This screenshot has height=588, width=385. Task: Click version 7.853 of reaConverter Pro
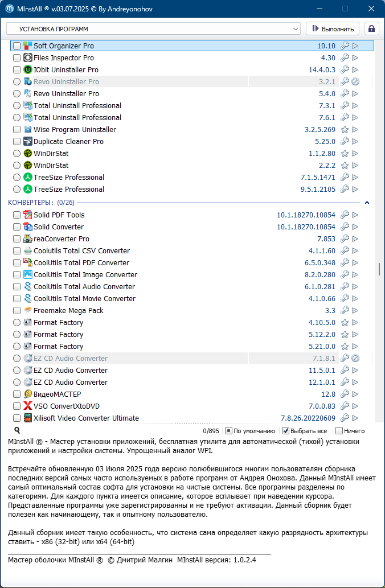tap(326, 239)
